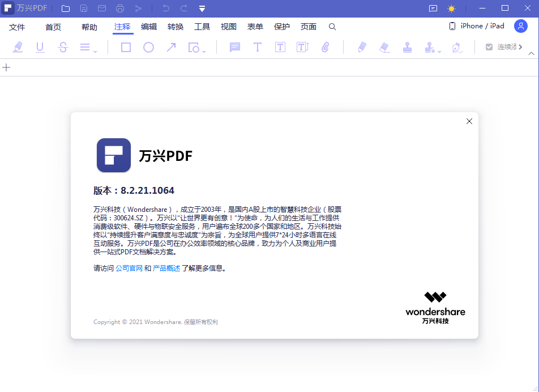Select the pencil drawing tool
Screen dimensions: 539x392
[x=362, y=47]
